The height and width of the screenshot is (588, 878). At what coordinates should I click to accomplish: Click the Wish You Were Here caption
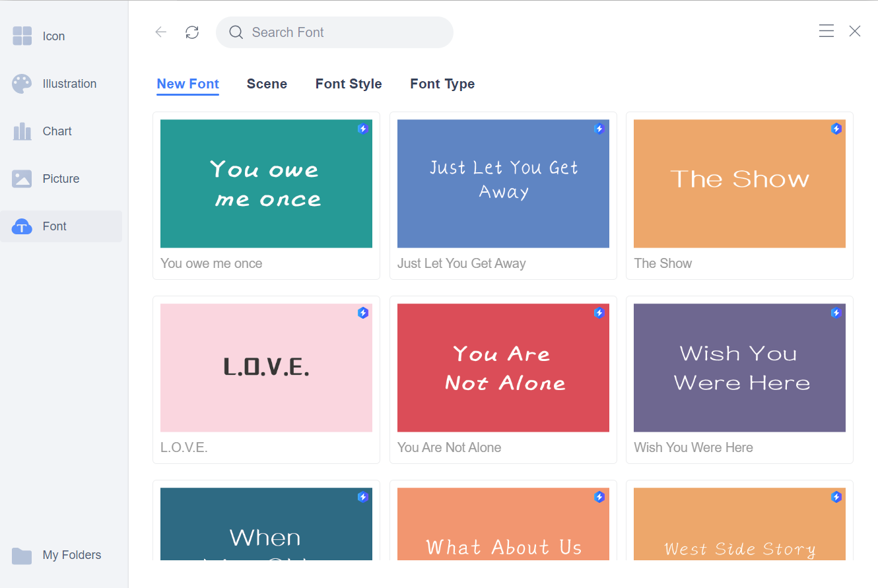pos(693,447)
